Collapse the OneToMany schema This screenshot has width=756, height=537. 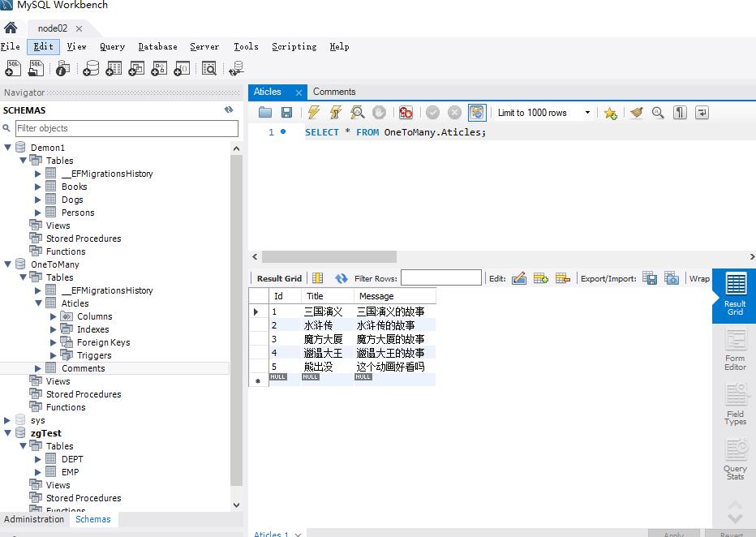pyautogui.click(x=8, y=264)
